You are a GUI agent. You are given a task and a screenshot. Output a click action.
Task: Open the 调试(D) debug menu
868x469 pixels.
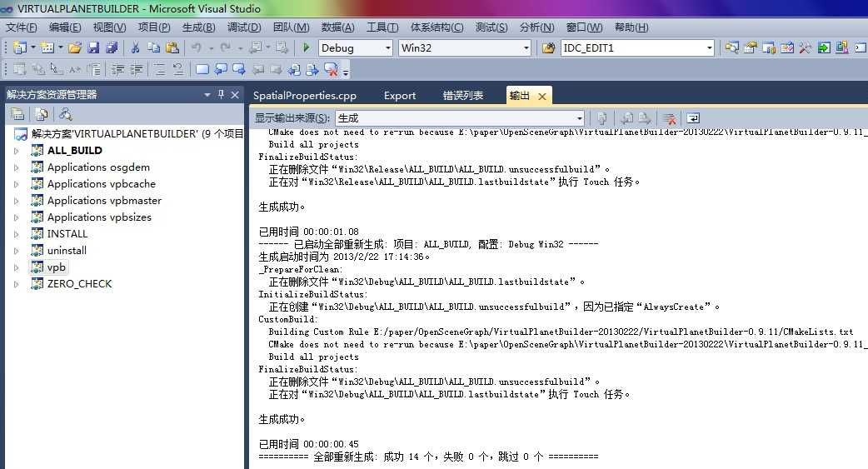tap(243, 27)
